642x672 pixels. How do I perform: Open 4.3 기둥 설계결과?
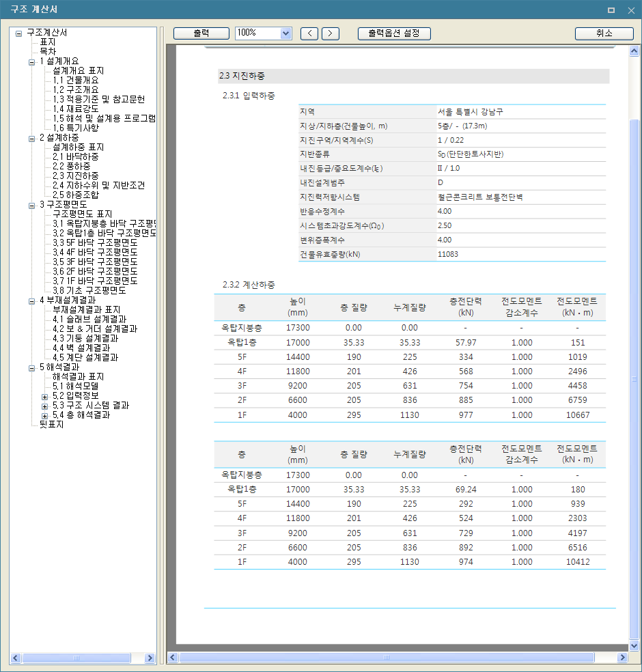click(x=85, y=338)
